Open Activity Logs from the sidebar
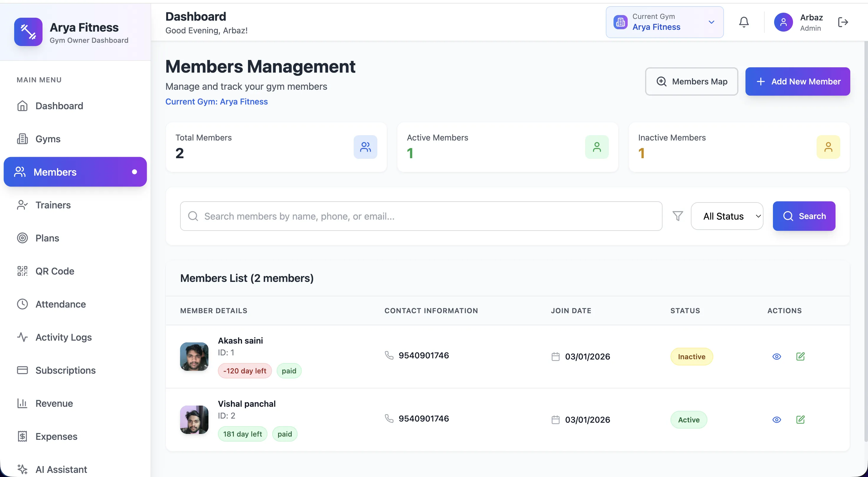 [63, 337]
